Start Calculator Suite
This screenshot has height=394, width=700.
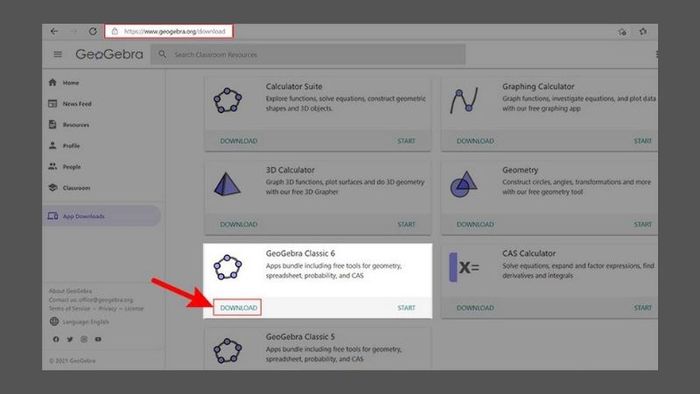click(x=406, y=141)
